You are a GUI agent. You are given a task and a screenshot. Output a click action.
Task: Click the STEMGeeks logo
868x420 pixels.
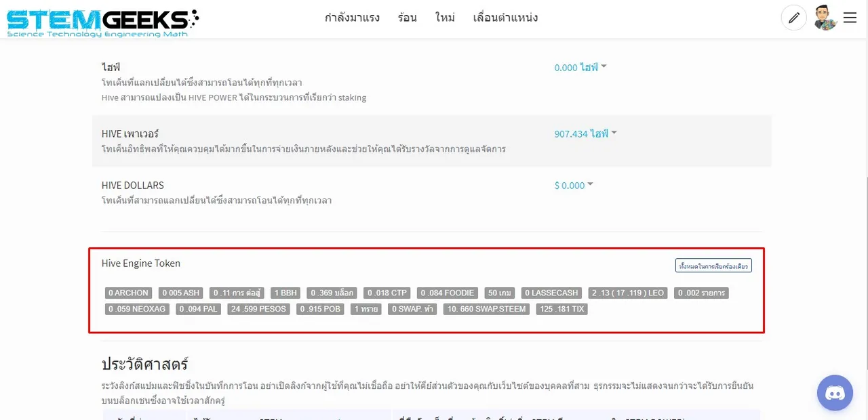(103, 22)
